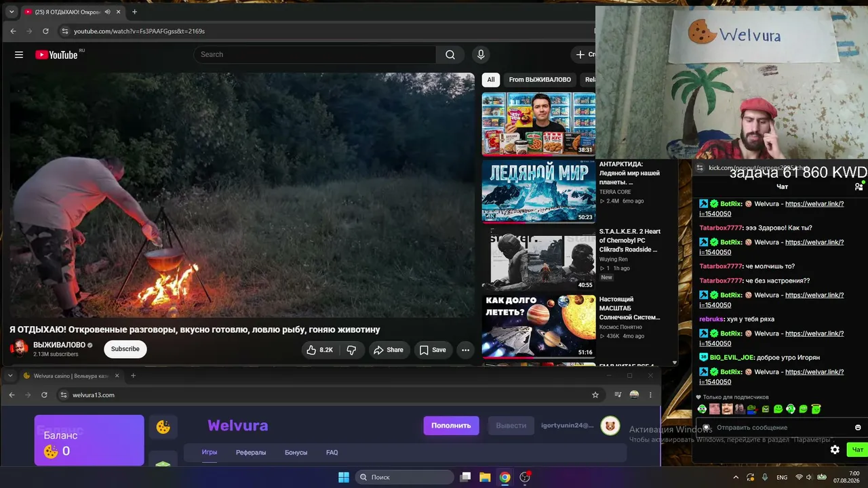Screen dimensions: 868x488
Task: Dislike the ВЫЖИВАЛОВО video
Action: pyautogui.click(x=351, y=350)
